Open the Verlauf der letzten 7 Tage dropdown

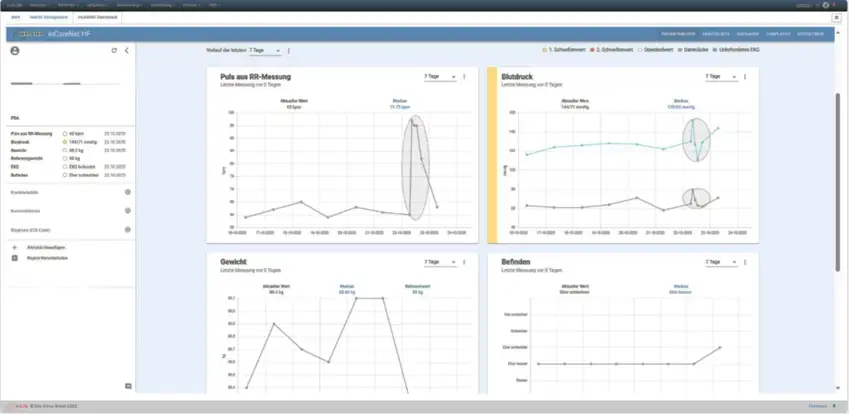pos(265,50)
